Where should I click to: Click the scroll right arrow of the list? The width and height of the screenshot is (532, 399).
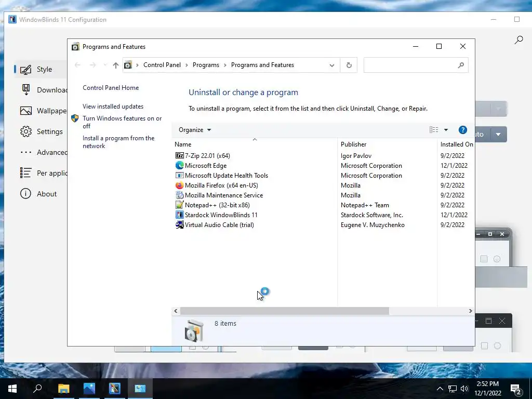click(470, 311)
